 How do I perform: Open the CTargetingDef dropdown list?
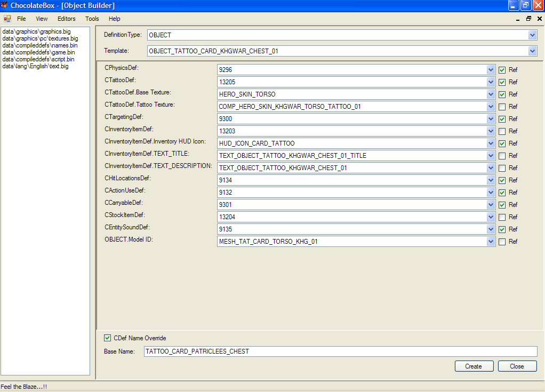click(x=491, y=119)
